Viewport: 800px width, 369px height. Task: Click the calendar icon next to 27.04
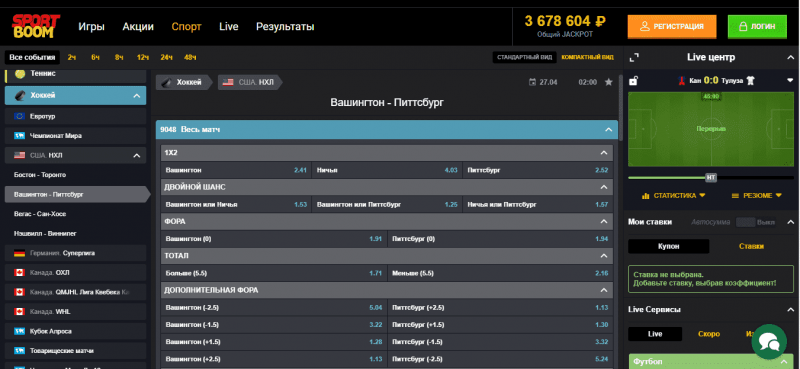click(533, 82)
